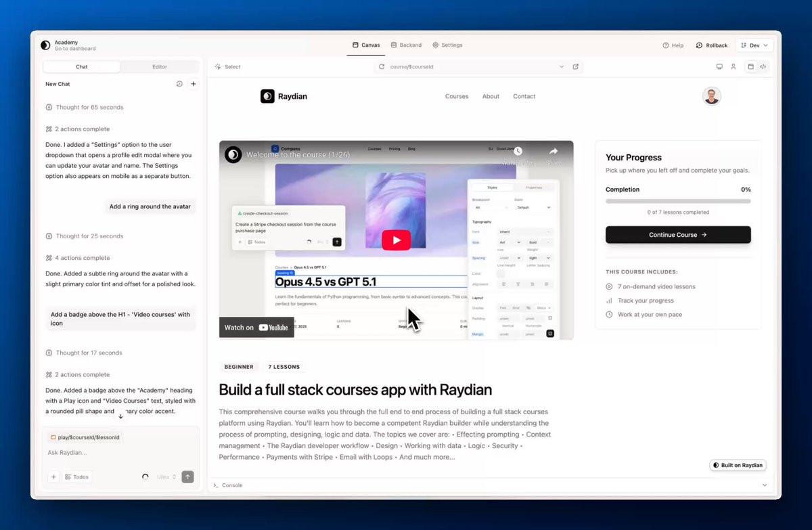Select the Editor tab
The height and width of the screenshot is (530, 812).
click(160, 67)
